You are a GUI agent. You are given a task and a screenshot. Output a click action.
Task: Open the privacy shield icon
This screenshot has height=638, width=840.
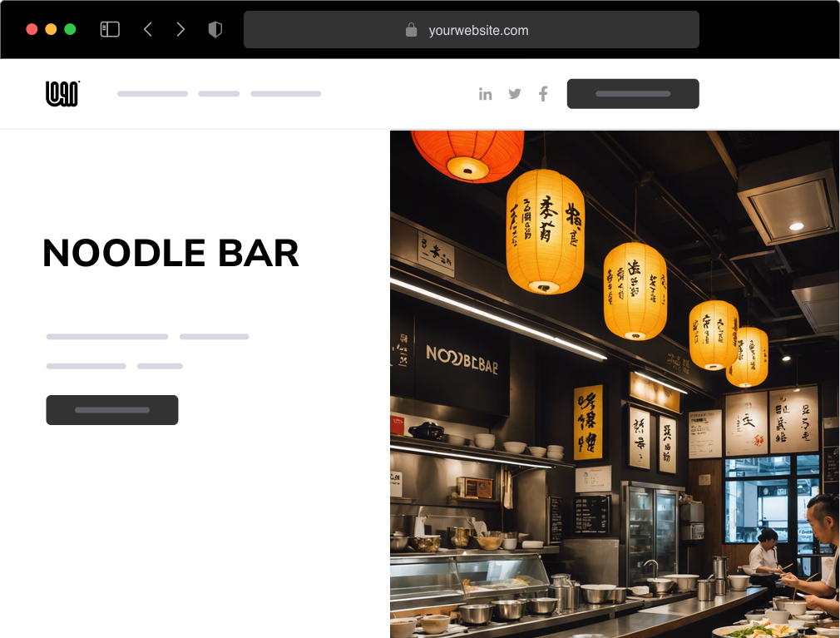point(215,29)
